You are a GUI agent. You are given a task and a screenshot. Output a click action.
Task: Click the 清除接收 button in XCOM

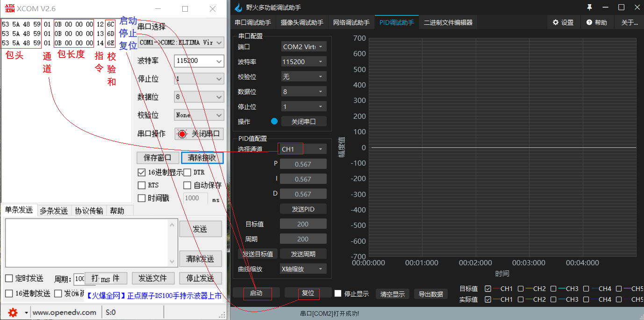pyautogui.click(x=202, y=158)
